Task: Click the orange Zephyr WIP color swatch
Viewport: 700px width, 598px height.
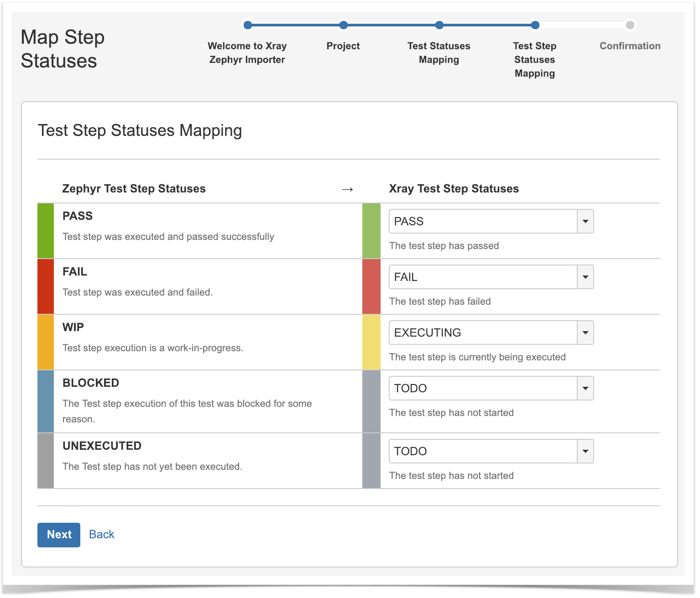Action: [46, 342]
